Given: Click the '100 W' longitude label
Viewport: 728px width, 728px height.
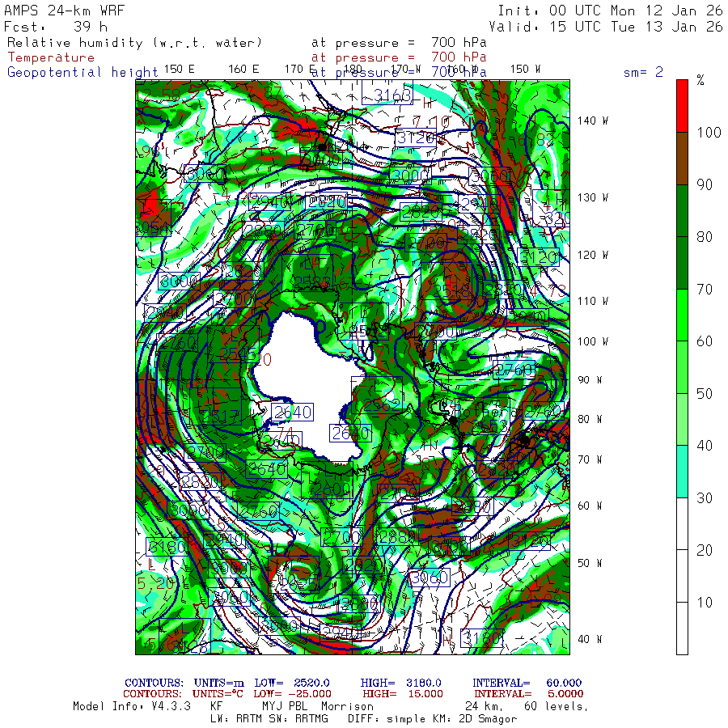Looking at the screenshot, I should click(x=592, y=341).
